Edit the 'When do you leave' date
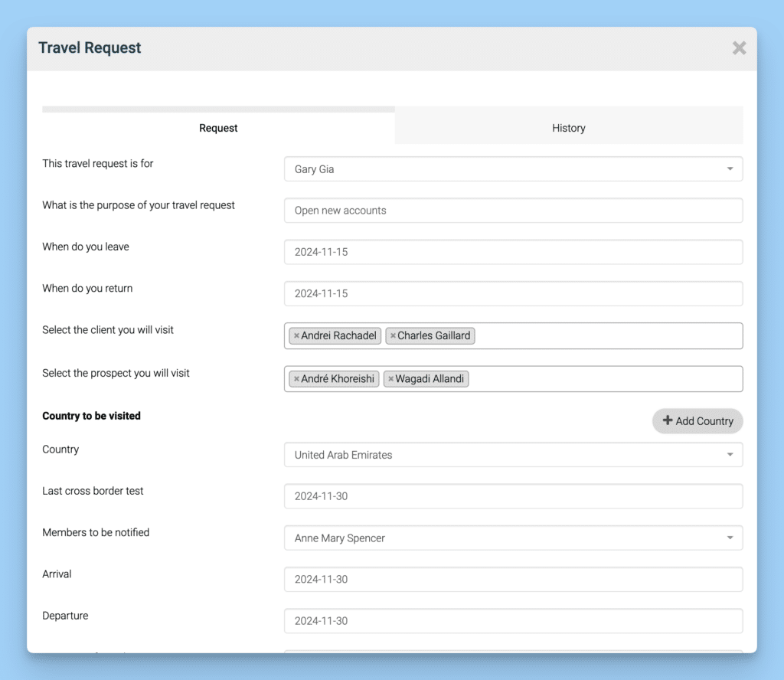This screenshot has height=680, width=784. point(513,252)
